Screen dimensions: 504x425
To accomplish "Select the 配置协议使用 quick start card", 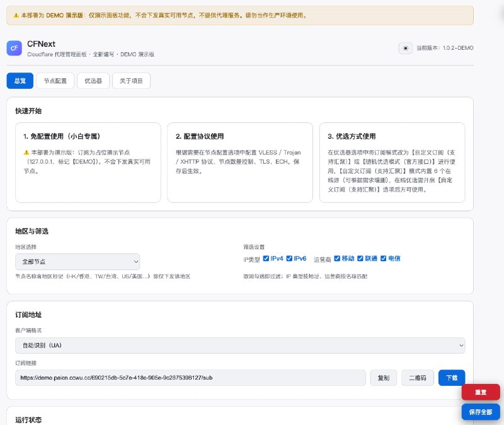I will pyautogui.click(x=240, y=163).
